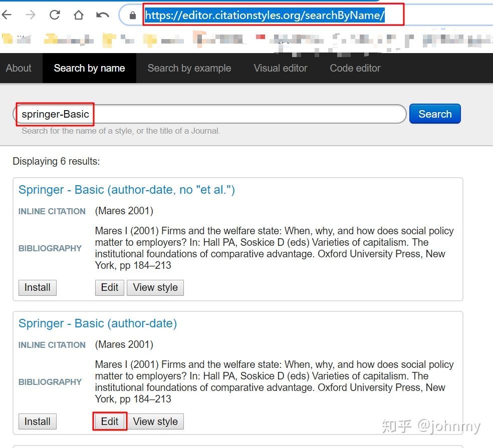
Task: Edit the Springer - Basic (author-date) style
Action: (109, 421)
